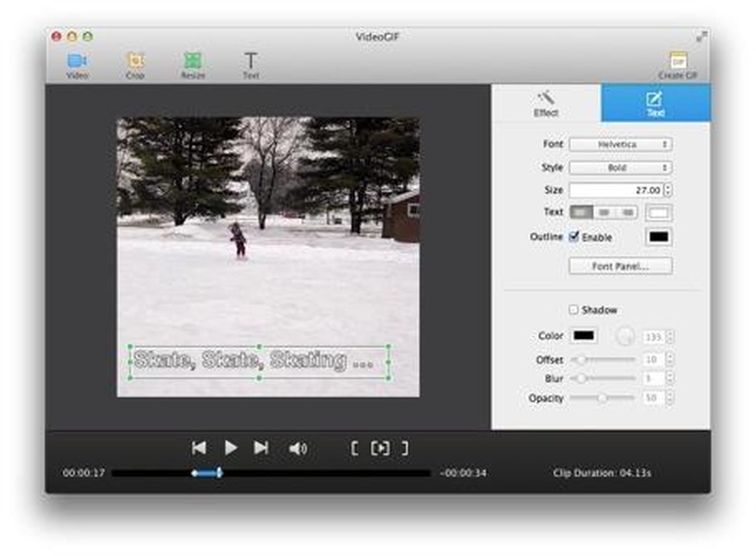Select the Text tool in toolbar
The width and height of the screenshot is (756, 556).
(251, 66)
